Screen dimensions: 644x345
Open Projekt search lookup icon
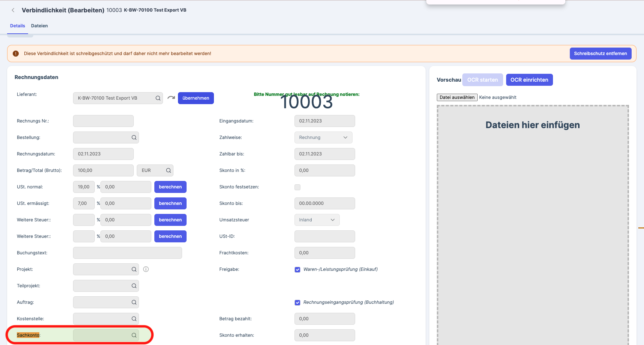[134, 269]
